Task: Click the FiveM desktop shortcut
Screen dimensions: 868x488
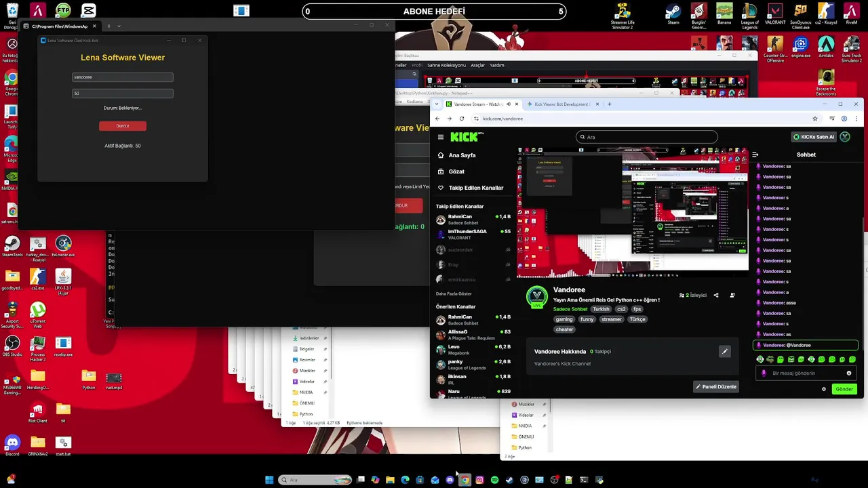Action: pyautogui.click(x=851, y=14)
